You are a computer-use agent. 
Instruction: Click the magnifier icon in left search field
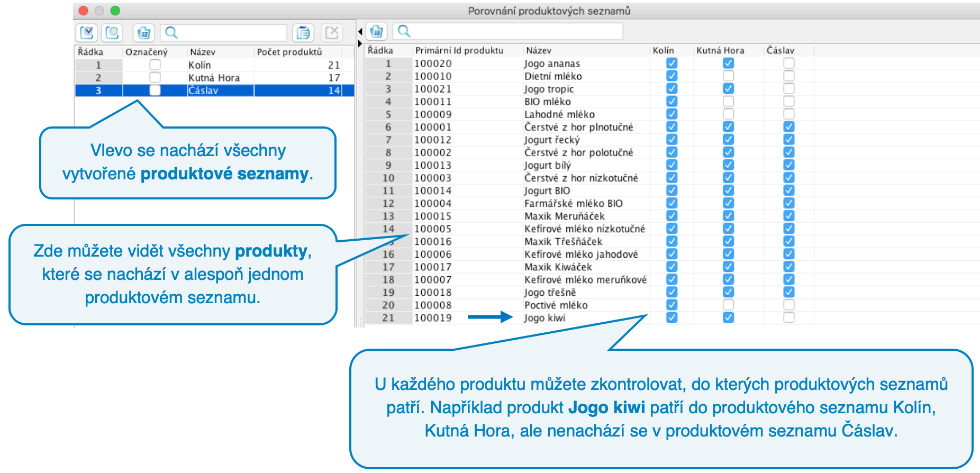171,33
